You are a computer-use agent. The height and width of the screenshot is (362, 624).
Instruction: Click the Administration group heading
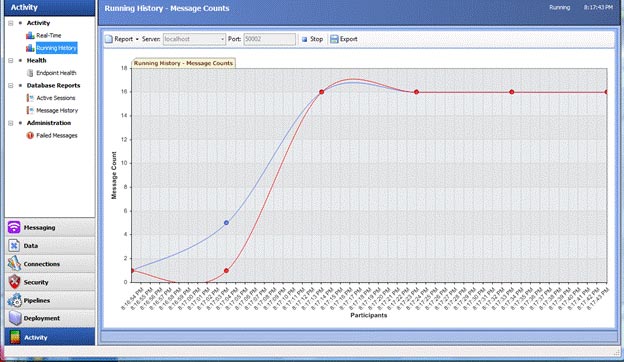pos(49,123)
